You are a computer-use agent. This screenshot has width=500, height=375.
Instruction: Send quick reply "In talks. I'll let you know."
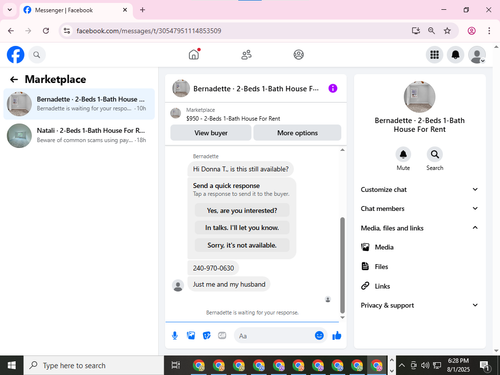click(242, 228)
